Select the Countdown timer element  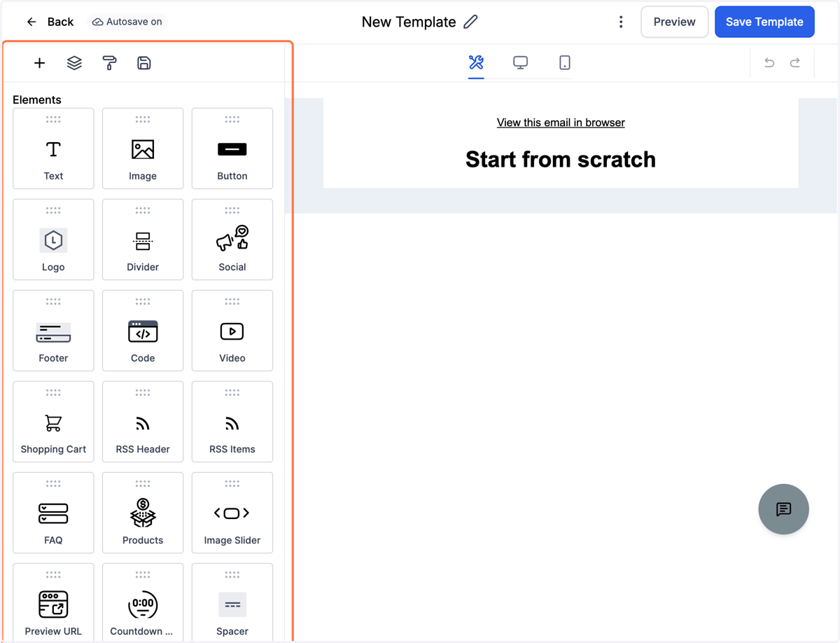click(x=143, y=602)
